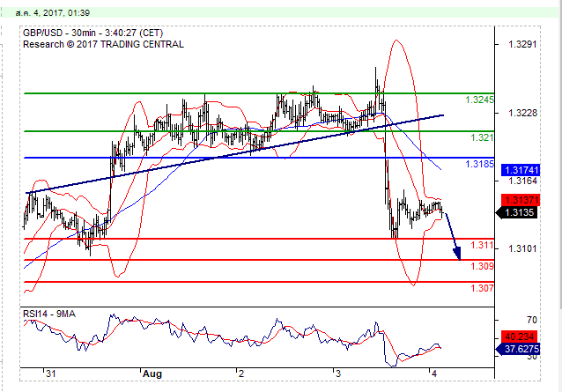
Task: Click the blue 1.3185 pivot label
Action: pyautogui.click(x=479, y=164)
